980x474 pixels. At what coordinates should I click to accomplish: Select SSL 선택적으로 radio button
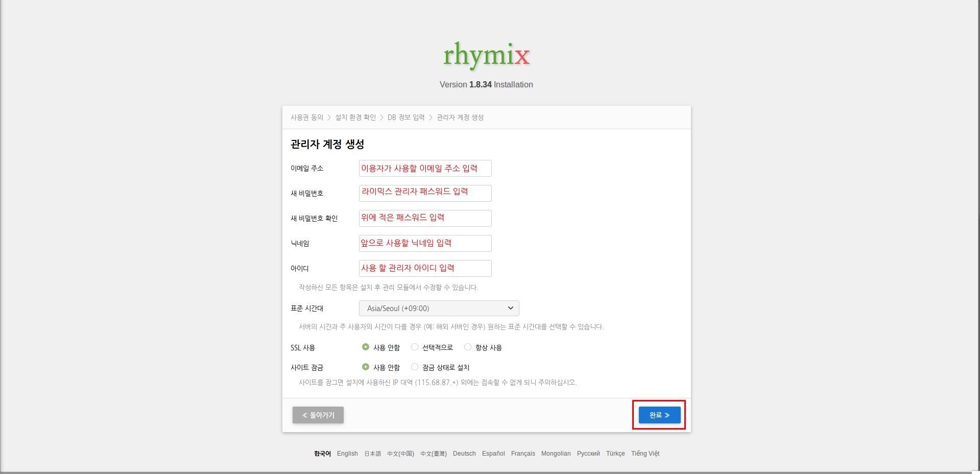tap(415, 347)
